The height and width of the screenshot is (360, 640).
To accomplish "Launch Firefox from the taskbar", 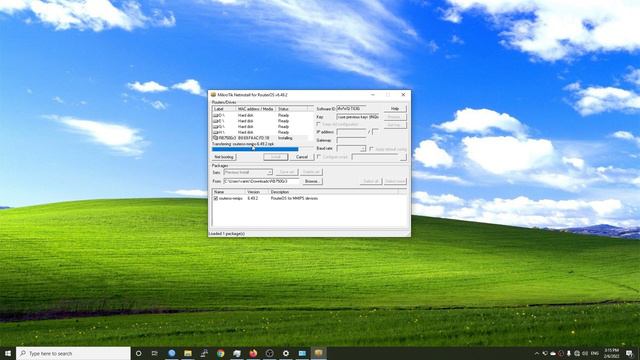I will 253,353.
